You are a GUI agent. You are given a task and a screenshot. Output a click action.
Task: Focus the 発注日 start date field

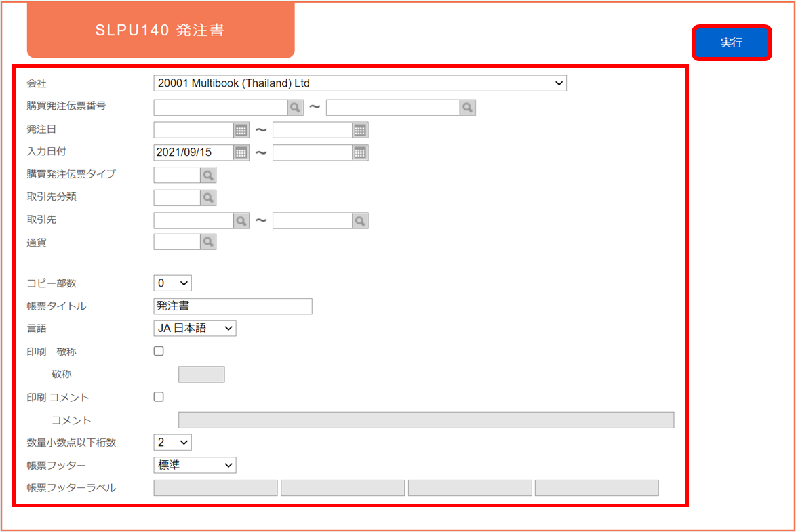[194, 131]
